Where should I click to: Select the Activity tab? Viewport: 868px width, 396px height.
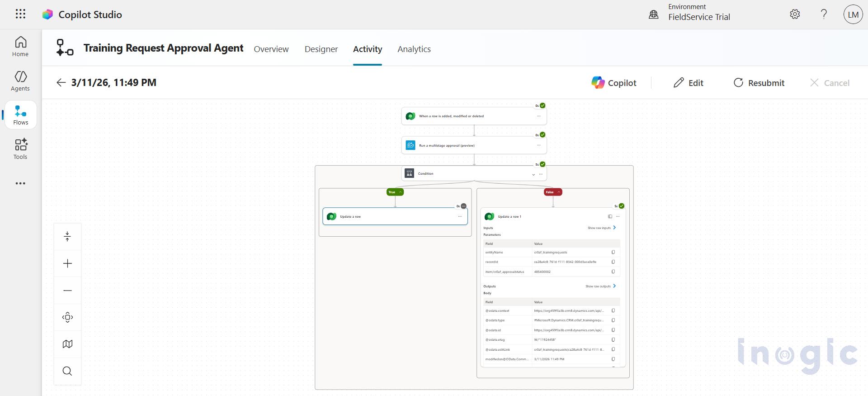point(368,49)
